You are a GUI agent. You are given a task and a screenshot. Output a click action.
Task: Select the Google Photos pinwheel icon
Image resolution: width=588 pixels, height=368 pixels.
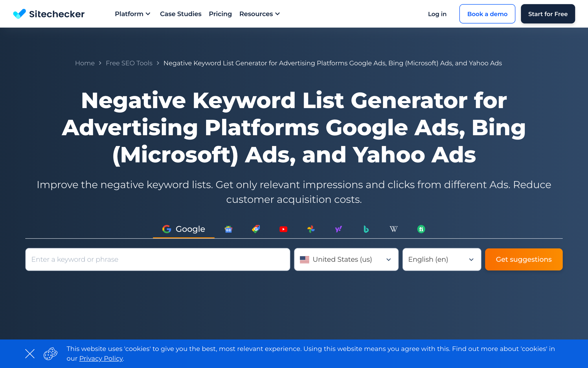coord(311,229)
